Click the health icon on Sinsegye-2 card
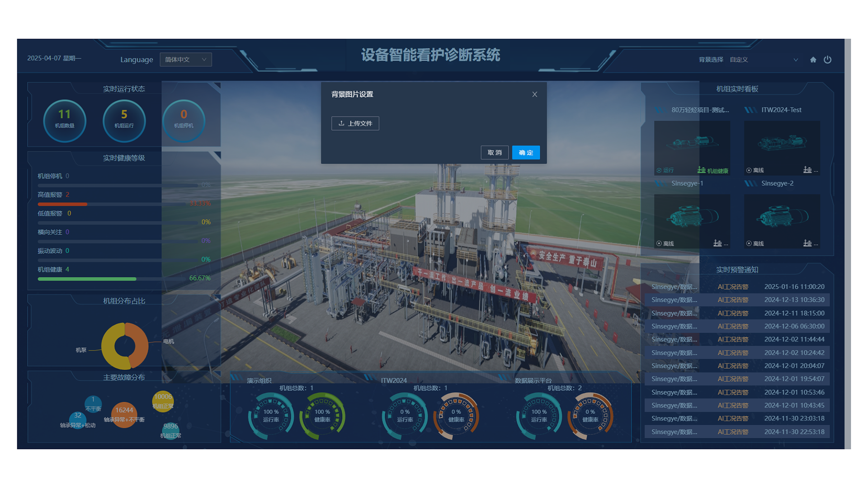868x488 pixels. click(x=807, y=243)
